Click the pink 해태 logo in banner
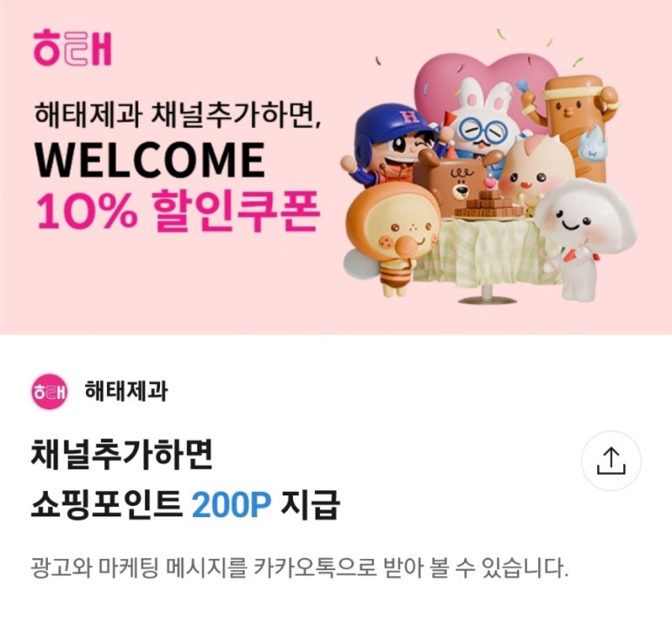 [72, 48]
